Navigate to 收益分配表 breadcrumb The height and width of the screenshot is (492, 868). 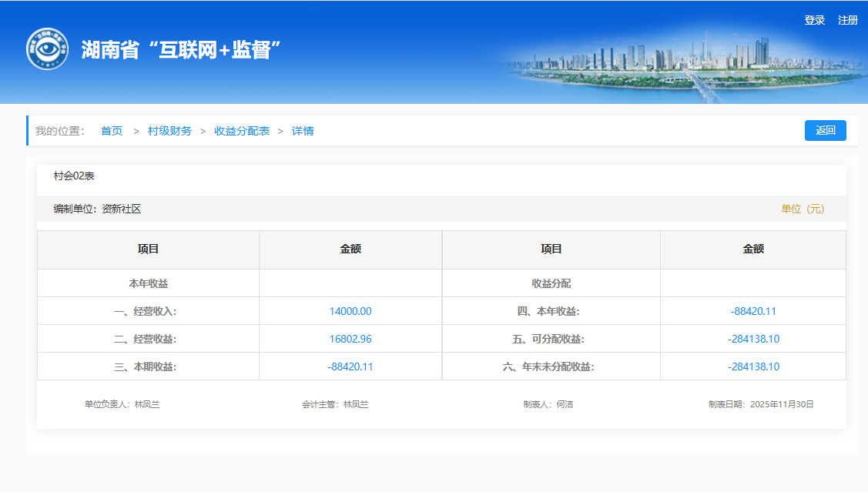242,131
